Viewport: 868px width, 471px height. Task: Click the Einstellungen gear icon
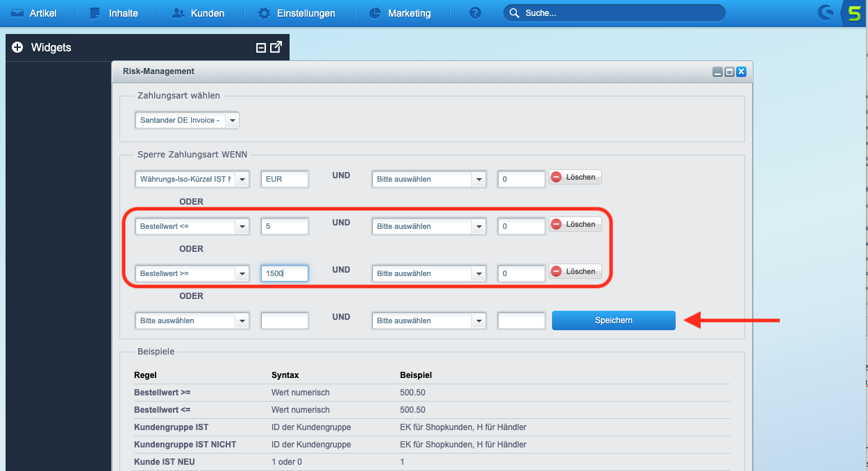[x=264, y=13]
